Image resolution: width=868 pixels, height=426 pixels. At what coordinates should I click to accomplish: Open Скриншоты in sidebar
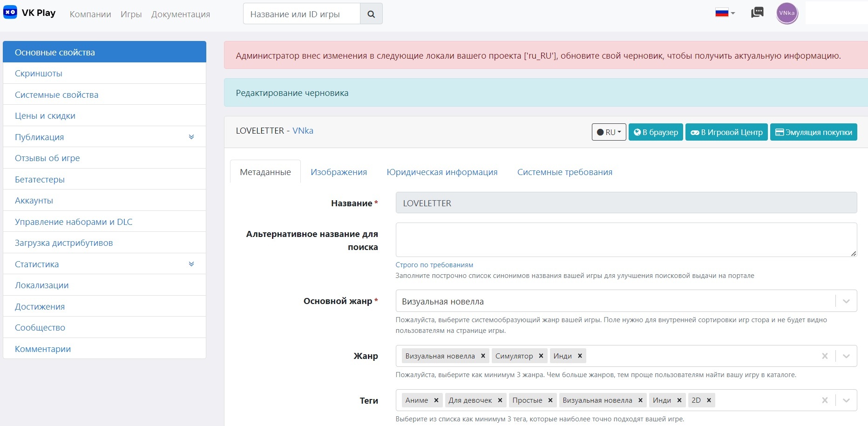click(104, 74)
